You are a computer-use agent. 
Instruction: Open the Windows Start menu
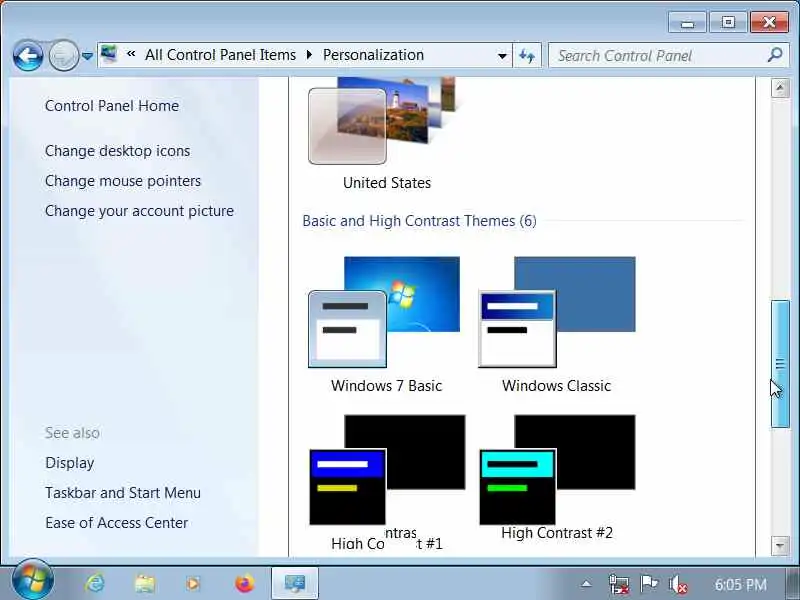click(33, 581)
